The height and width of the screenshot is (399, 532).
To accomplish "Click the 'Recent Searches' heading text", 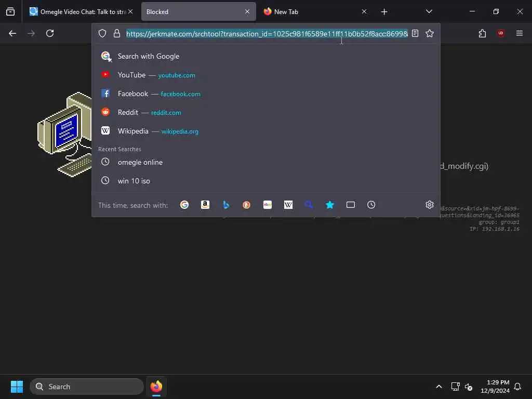I will pyautogui.click(x=119, y=149).
